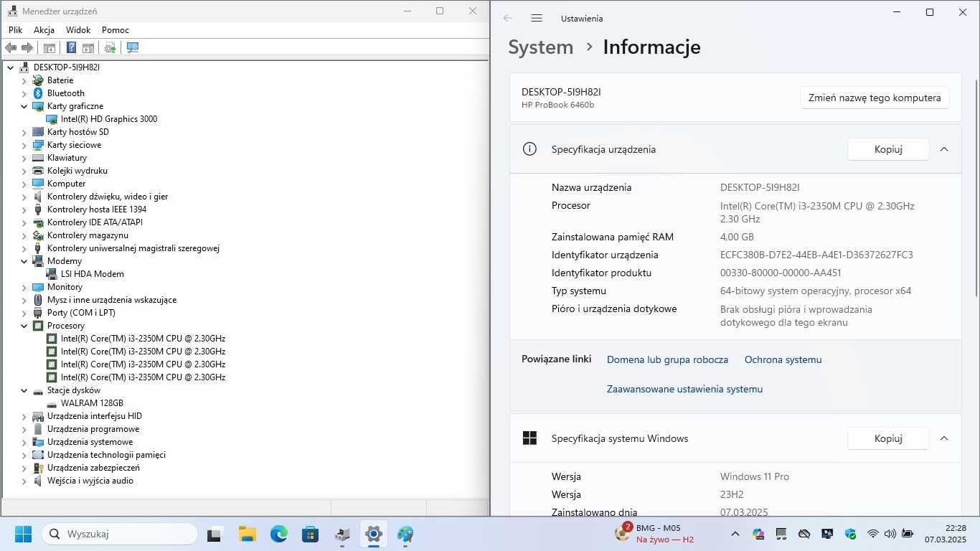Switch to Device Manager taskbar icon
The width and height of the screenshot is (980, 551).
[x=342, y=534]
